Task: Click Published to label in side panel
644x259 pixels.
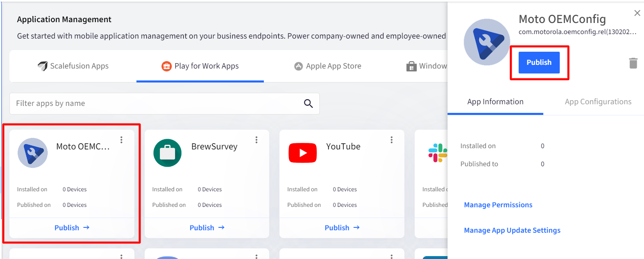Action: point(479,164)
